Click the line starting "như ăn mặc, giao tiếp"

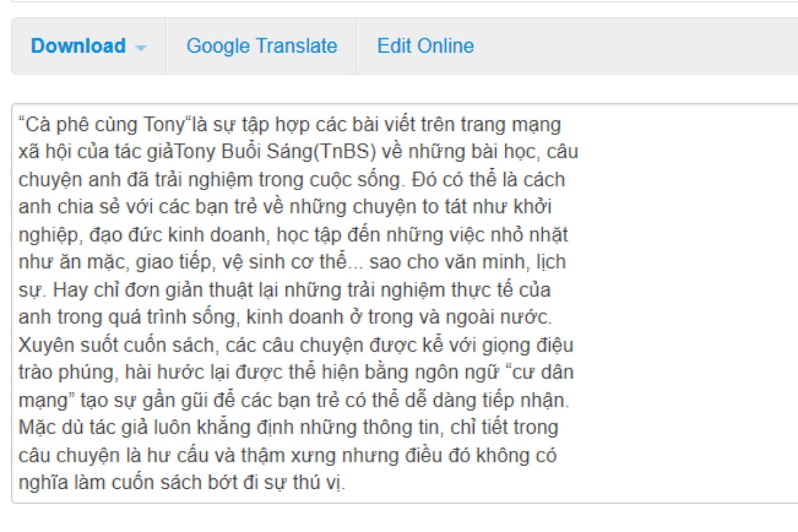click(x=292, y=262)
